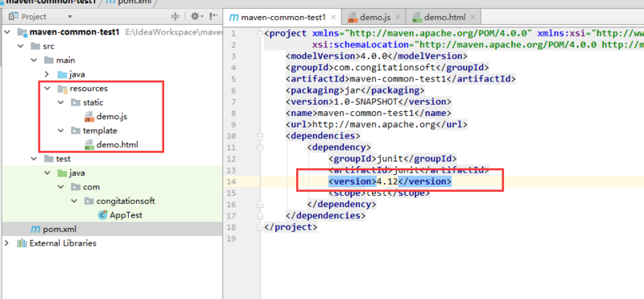Viewport: 644px width, 299px height.
Task: Select the resources folder icon
Action: tap(63, 89)
